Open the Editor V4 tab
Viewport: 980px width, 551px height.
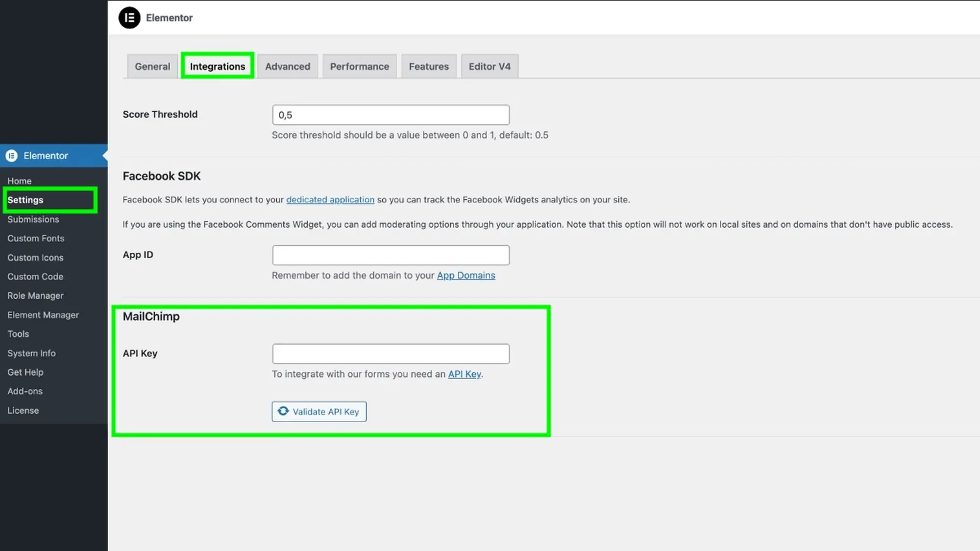coord(490,66)
